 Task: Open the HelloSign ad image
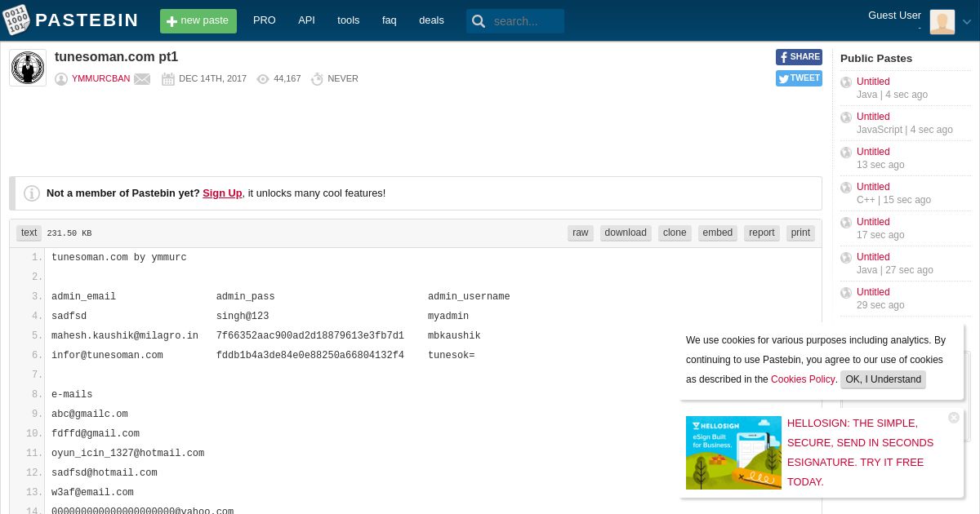733,453
